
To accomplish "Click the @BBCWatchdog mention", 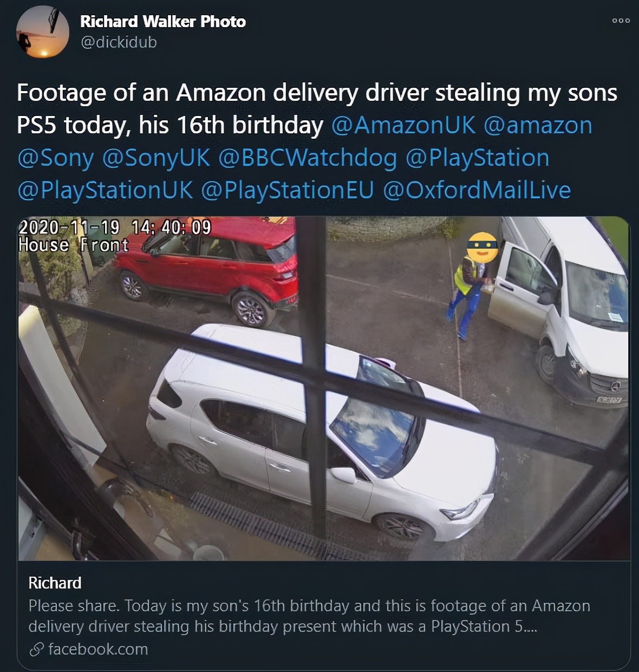I will point(307,158).
